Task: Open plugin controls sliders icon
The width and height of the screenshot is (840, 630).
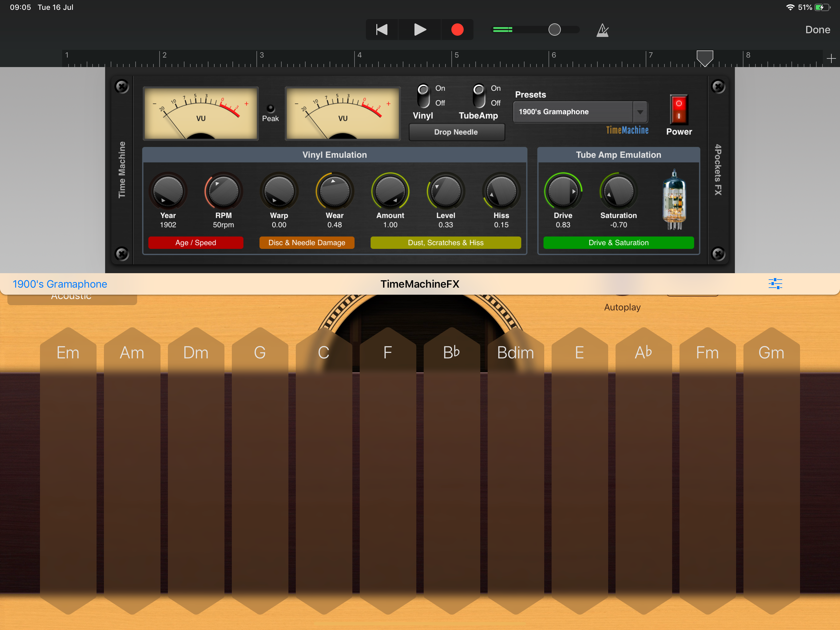Action: click(x=775, y=283)
